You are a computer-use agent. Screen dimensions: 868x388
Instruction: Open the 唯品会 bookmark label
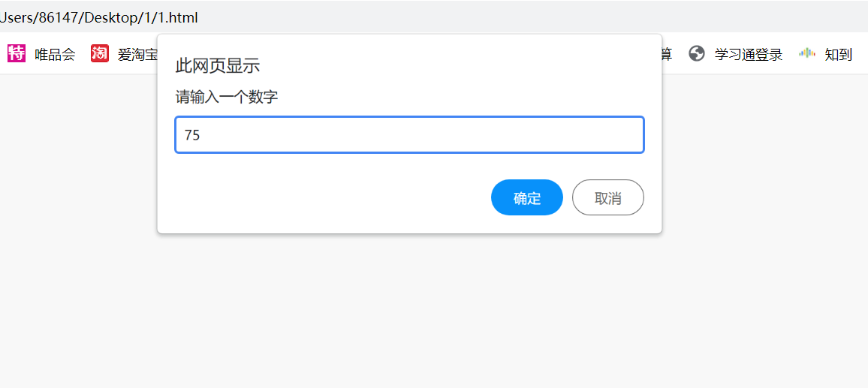[x=55, y=54]
